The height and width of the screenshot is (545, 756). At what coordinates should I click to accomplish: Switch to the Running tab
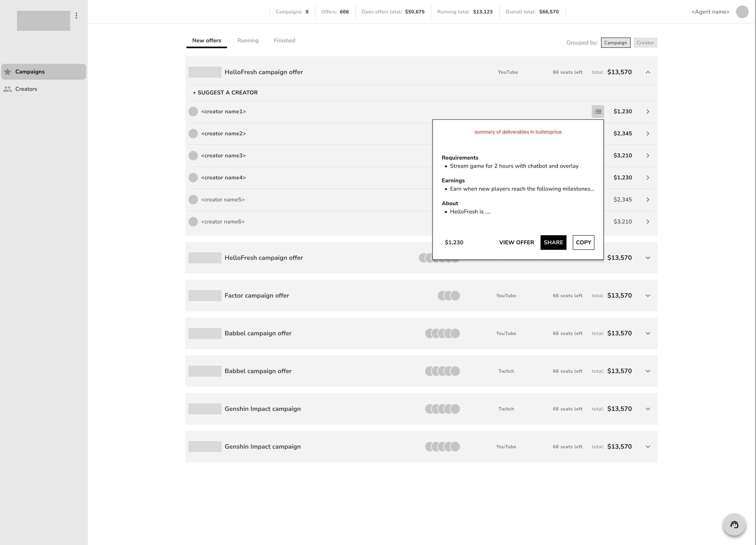[248, 40]
